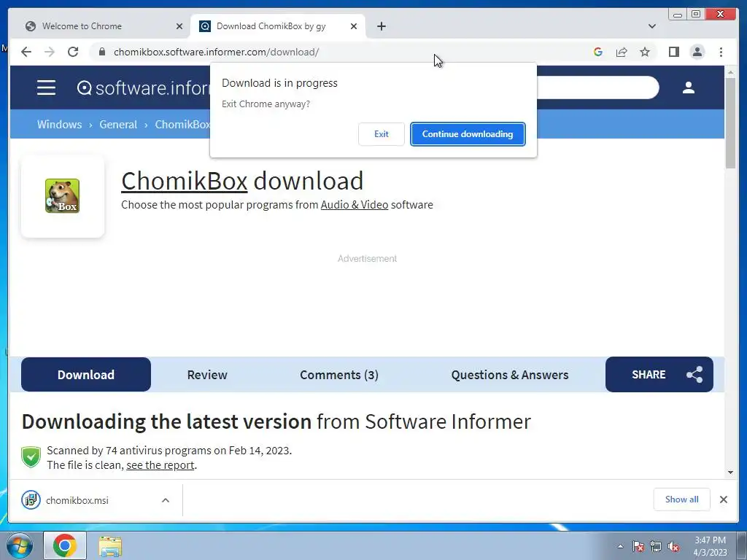Click the Exit button in dialog

(x=381, y=134)
